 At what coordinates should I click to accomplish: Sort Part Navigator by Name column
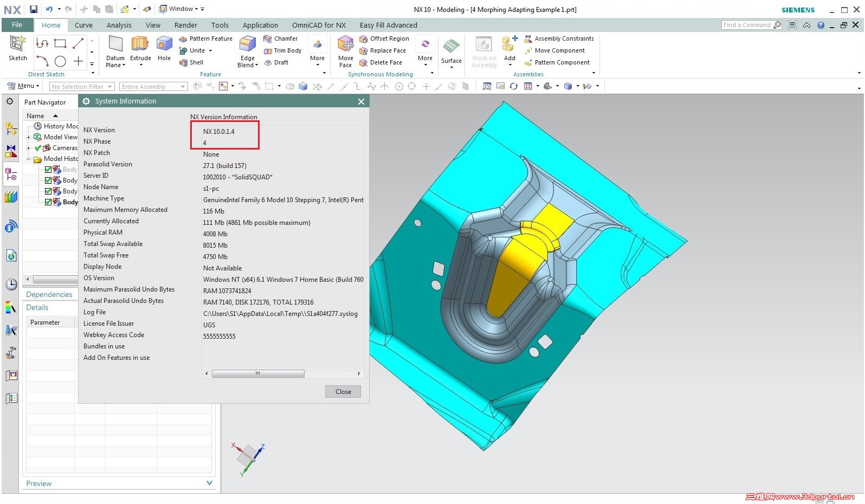[x=49, y=115]
